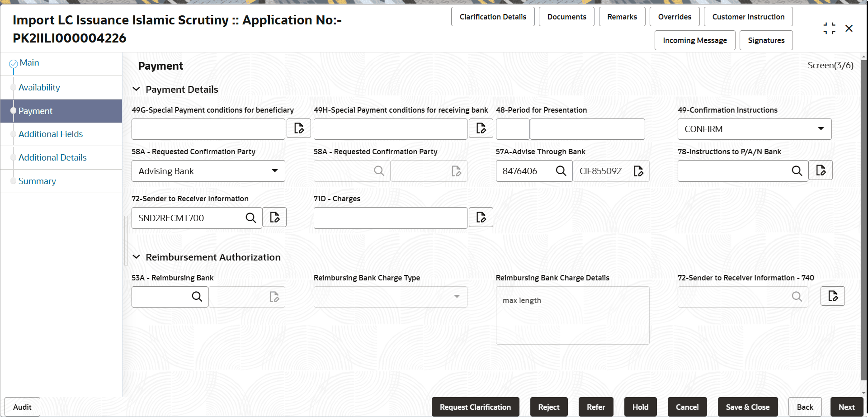
Task: Collapse the Payment Details section
Action: (137, 89)
